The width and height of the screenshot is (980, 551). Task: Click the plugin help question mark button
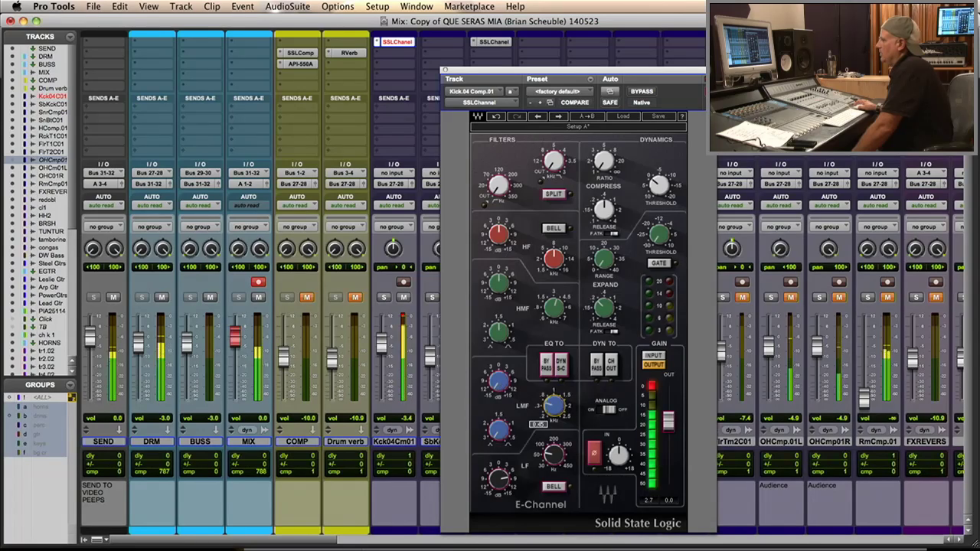[x=681, y=116]
